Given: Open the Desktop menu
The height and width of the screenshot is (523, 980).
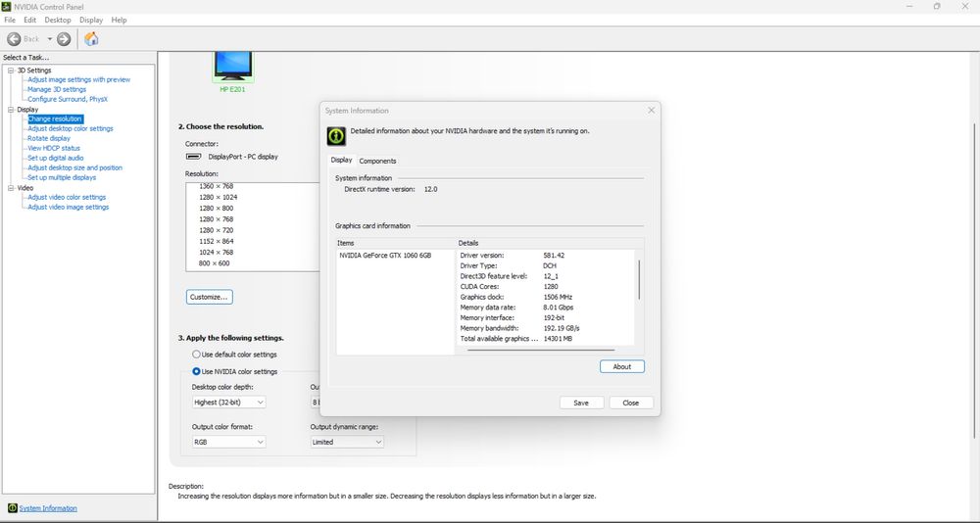Looking at the screenshot, I should tap(58, 20).
